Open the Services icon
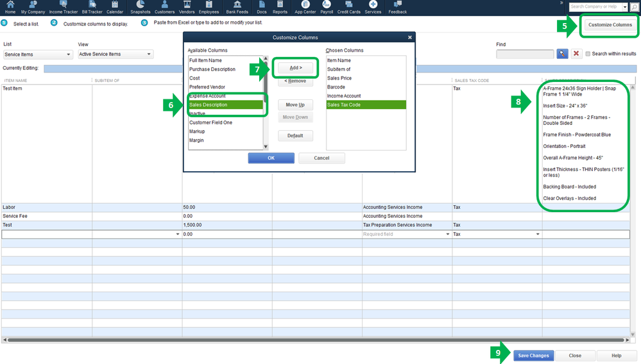 [x=373, y=7]
